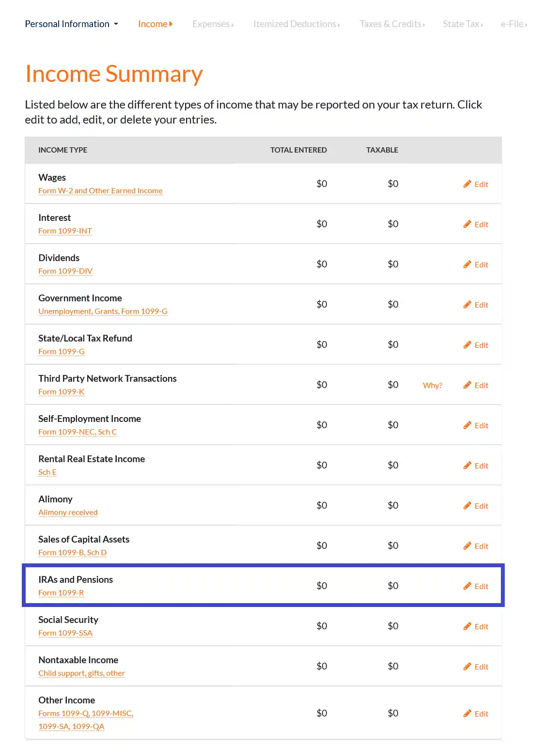
Task: Open the Form W-2 and Other Earned Income link
Action: point(100,191)
